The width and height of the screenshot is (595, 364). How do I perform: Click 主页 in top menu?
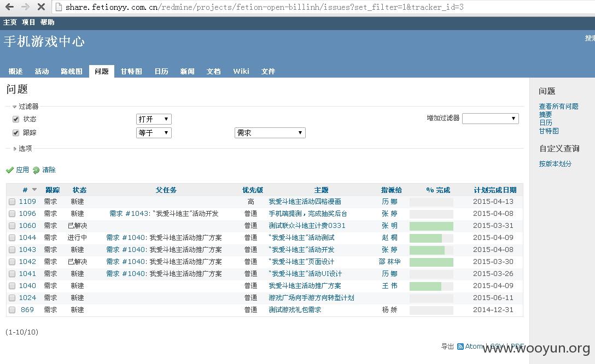10,22
